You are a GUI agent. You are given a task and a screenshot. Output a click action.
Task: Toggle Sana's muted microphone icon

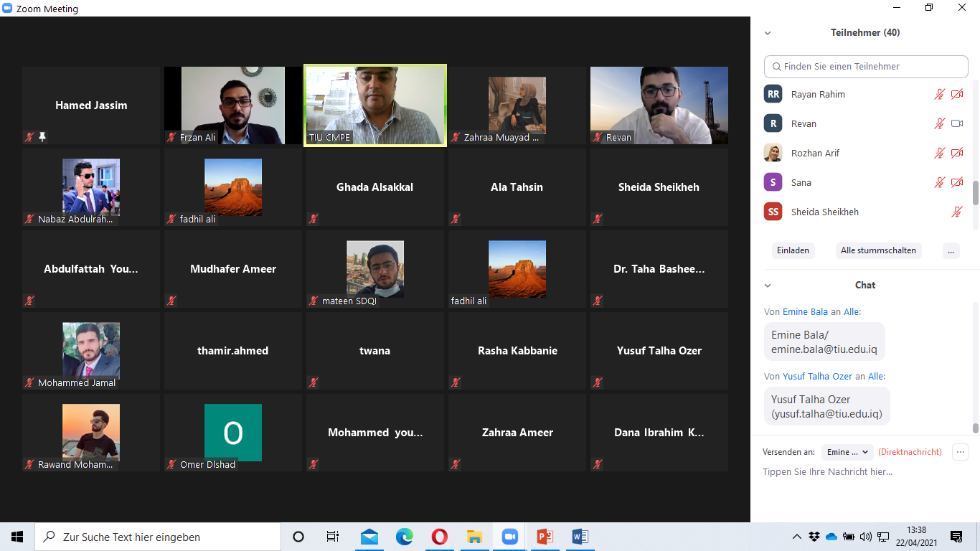(x=939, y=182)
